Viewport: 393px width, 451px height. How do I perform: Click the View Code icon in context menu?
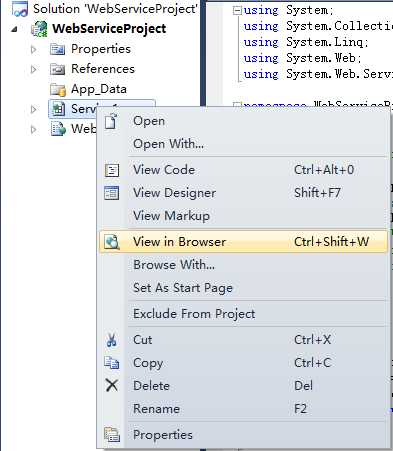coord(112,170)
